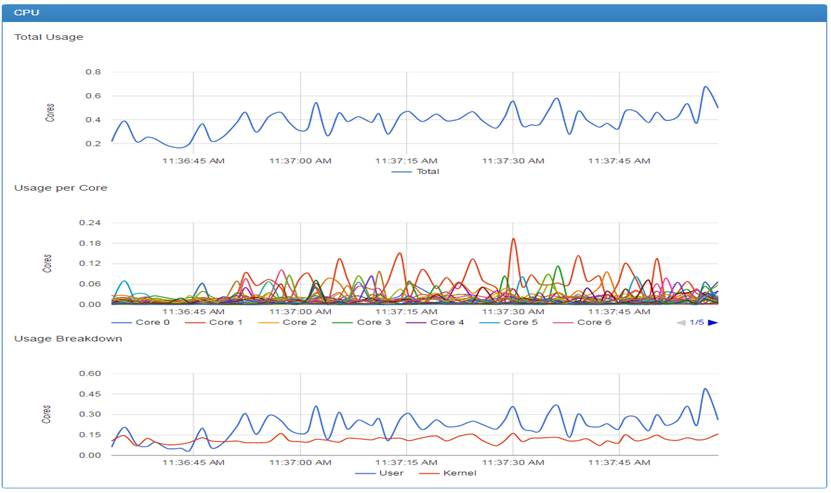Select the Core 5 legend entry
This screenshot has width=831, height=493.
click(x=508, y=322)
